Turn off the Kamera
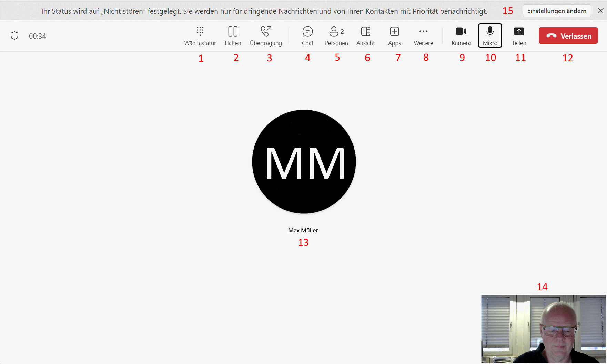 461,36
